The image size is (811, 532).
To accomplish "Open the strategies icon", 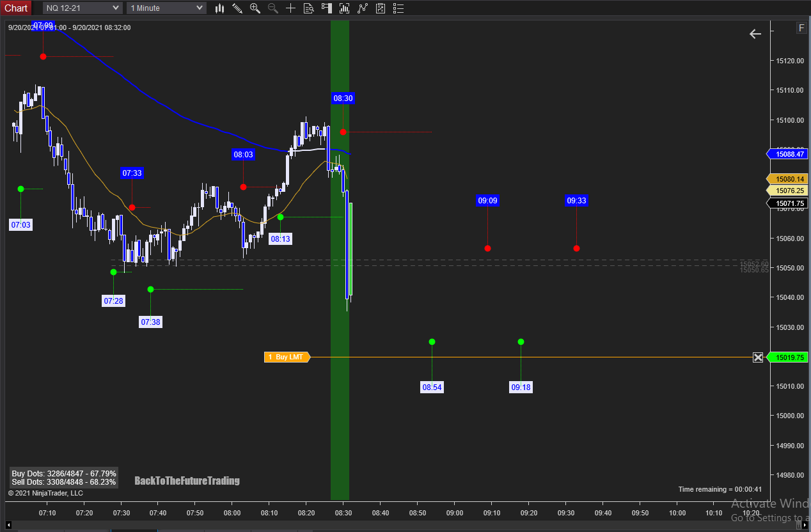I will coord(381,8).
